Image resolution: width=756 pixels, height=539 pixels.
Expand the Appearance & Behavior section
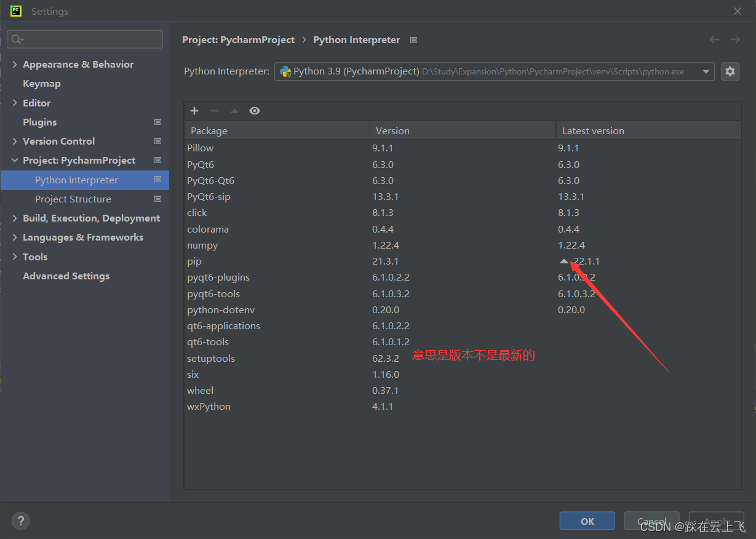[15, 64]
